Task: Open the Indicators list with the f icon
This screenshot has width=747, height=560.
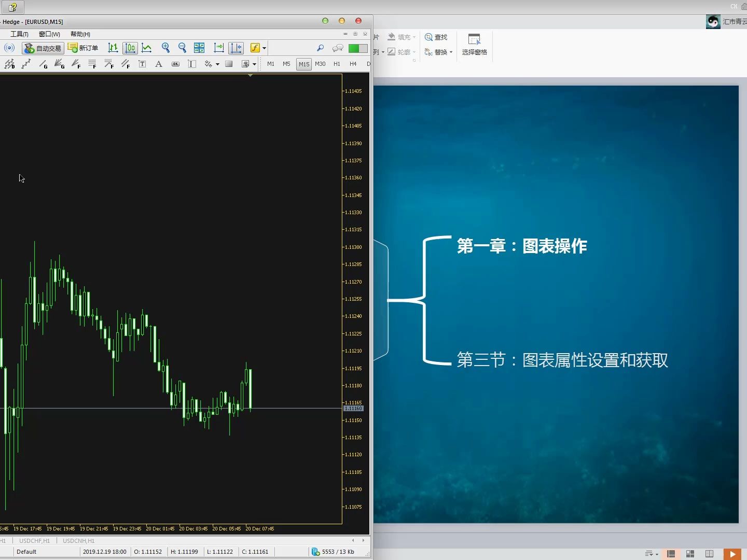Action: point(254,48)
